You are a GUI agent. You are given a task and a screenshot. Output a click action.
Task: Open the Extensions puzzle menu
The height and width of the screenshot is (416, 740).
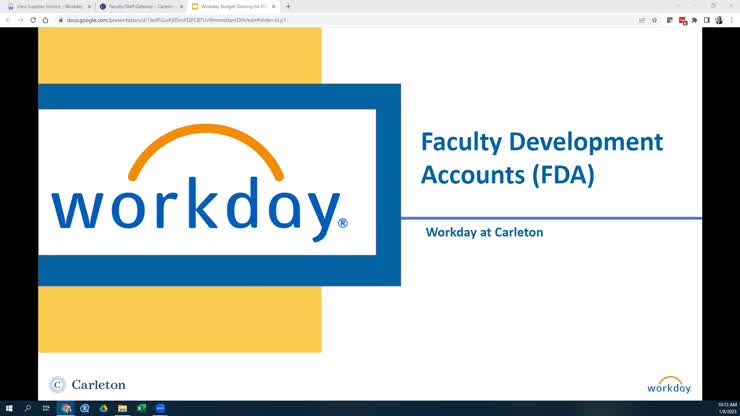click(695, 20)
